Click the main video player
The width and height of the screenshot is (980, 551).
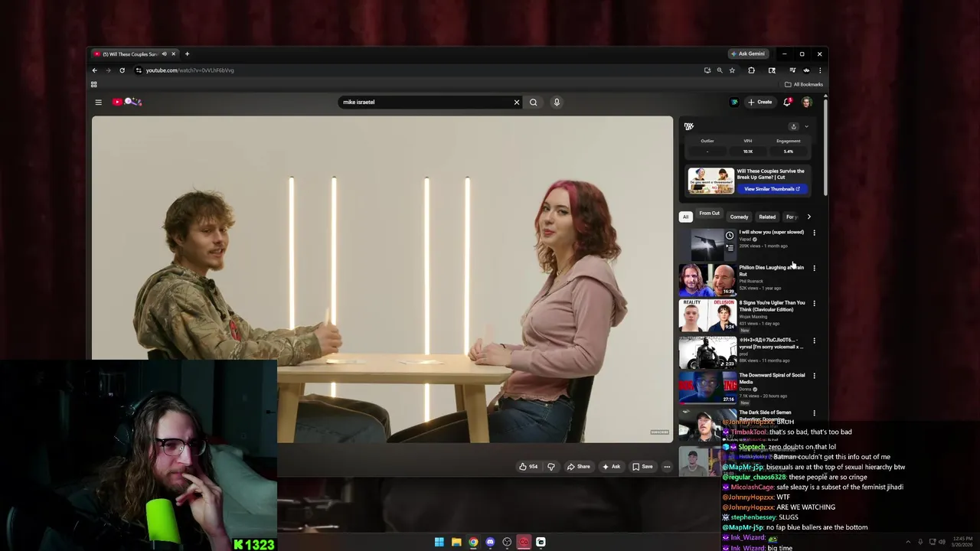point(382,279)
